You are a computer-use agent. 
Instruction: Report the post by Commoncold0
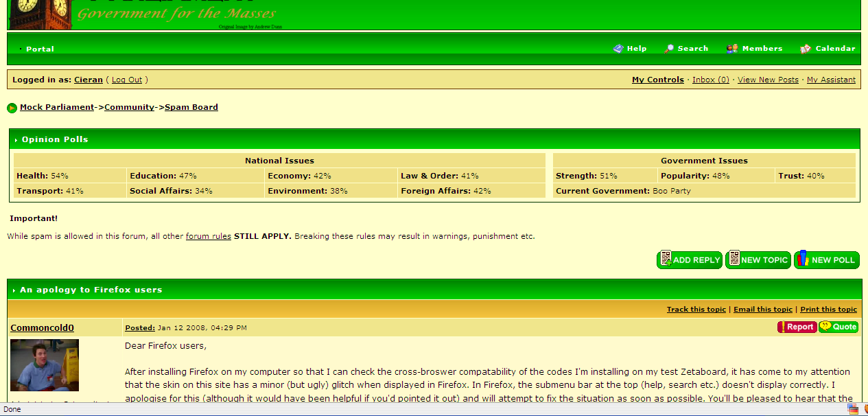[x=797, y=327]
